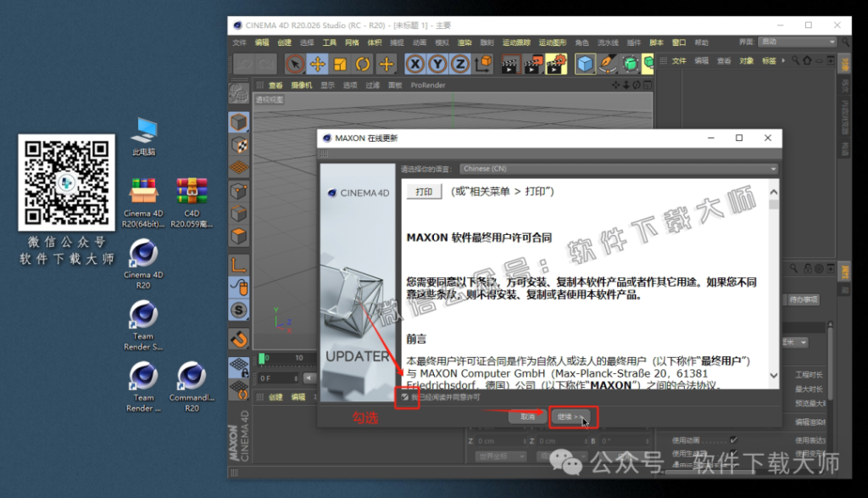The height and width of the screenshot is (498, 868).
Task: Open the Chinese (CN) language dropdown
Action: pyautogui.click(x=621, y=168)
